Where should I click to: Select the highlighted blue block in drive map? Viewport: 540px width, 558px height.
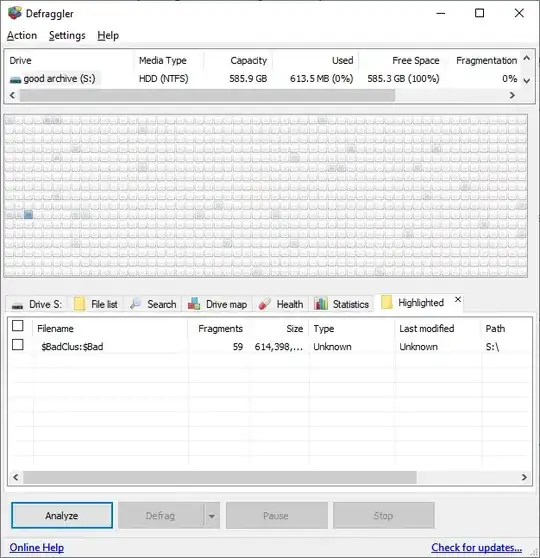[x=28, y=214]
